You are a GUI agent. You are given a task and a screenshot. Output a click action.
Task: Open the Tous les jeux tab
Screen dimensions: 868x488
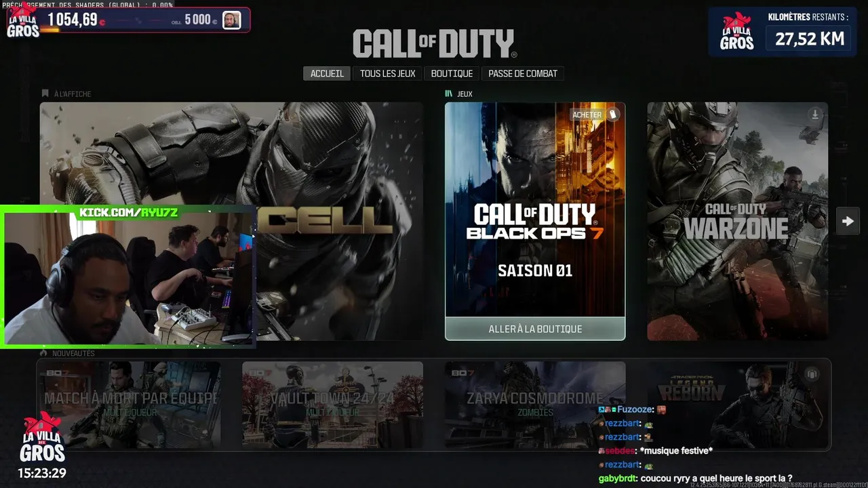(x=388, y=73)
